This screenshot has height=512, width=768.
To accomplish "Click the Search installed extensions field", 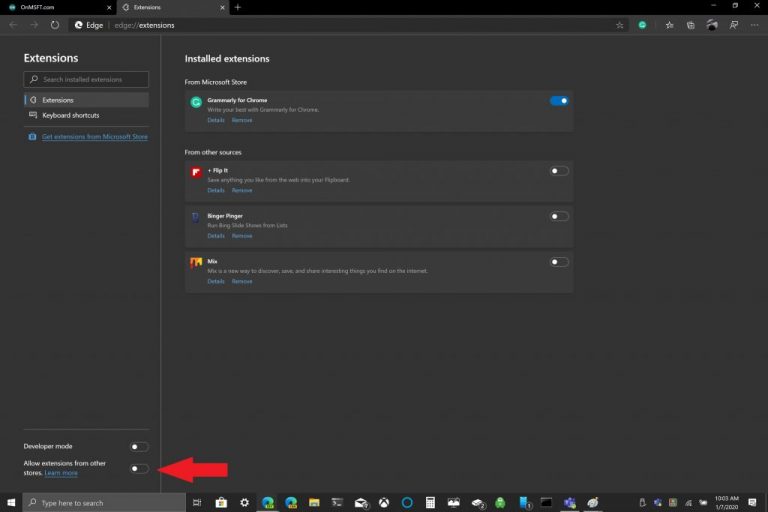I will click(x=86, y=79).
